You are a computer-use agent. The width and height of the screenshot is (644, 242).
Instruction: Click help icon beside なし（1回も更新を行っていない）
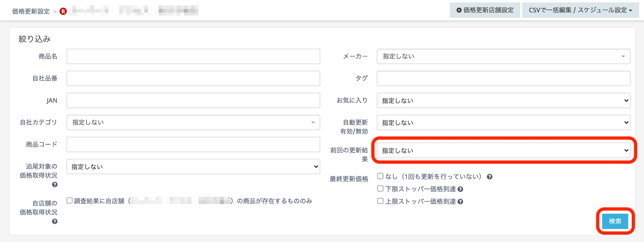pyautogui.click(x=490, y=177)
